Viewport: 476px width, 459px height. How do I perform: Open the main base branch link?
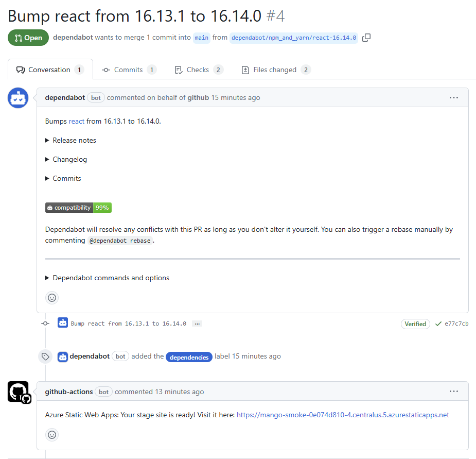[x=202, y=38]
